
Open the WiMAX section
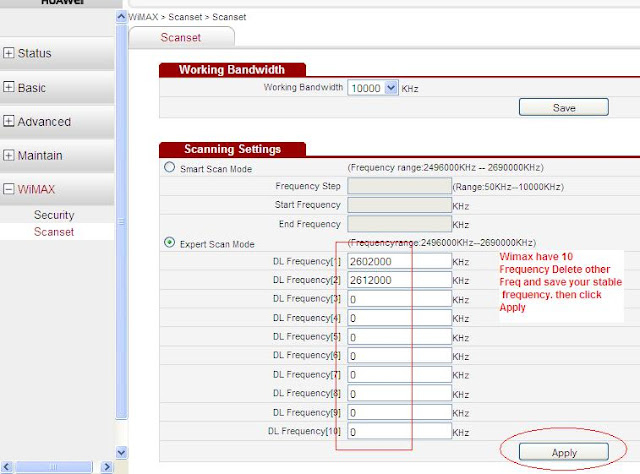(x=36, y=189)
